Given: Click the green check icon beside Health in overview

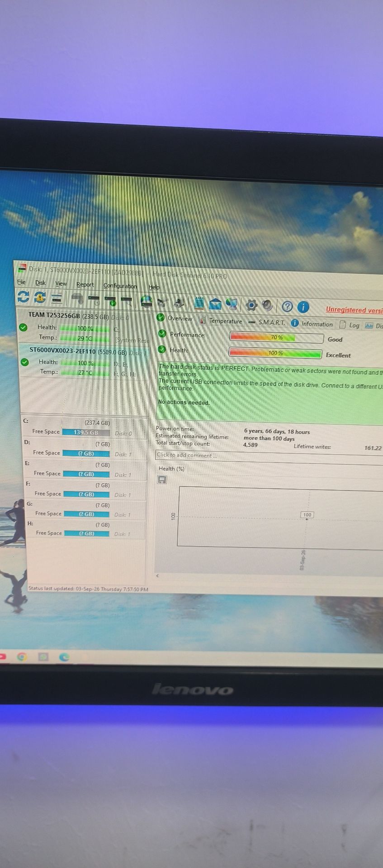Looking at the screenshot, I should point(162,349).
